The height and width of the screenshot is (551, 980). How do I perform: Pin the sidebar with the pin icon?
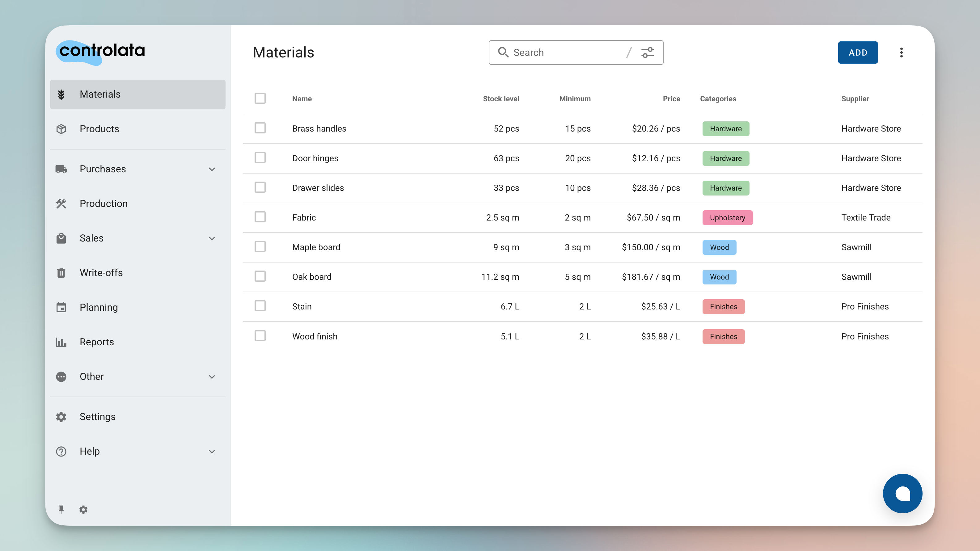pyautogui.click(x=61, y=510)
